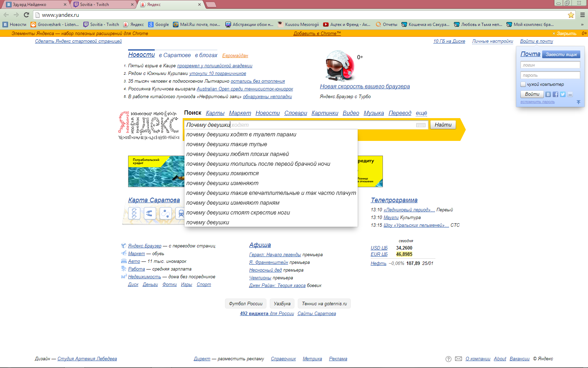Close the Yandex Elements promo bar
Image resolution: width=588 pixels, height=368 pixels.
[x=564, y=34]
